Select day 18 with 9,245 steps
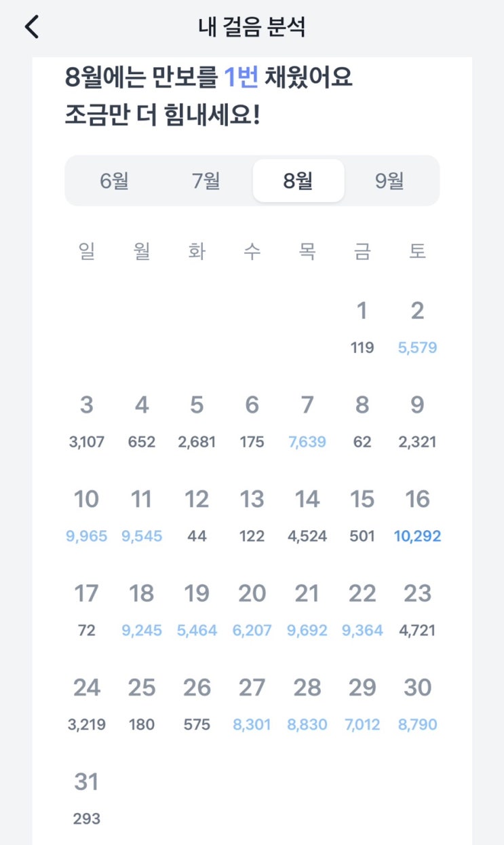This screenshot has width=504, height=845. tap(142, 611)
